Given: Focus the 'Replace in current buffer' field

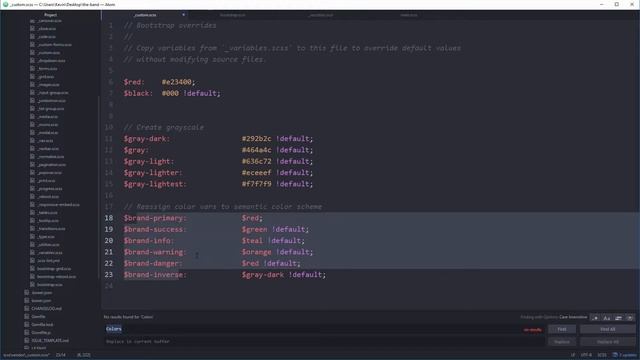Looking at the screenshot, I should pos(324,342).
